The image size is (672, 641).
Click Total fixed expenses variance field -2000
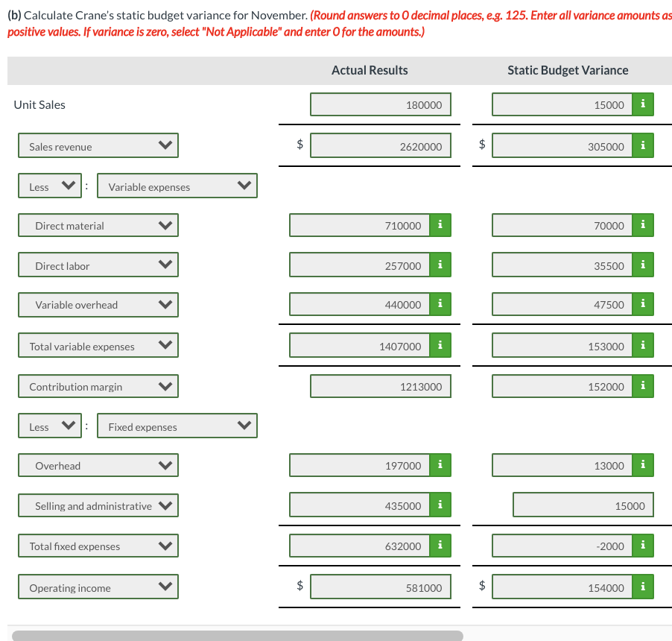coord(562,546)
